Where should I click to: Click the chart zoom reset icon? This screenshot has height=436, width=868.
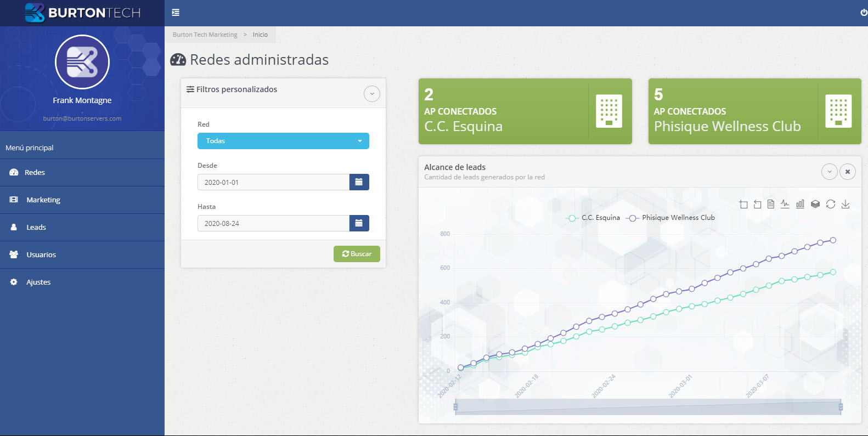pyautogui.click(x=757, y=205)
